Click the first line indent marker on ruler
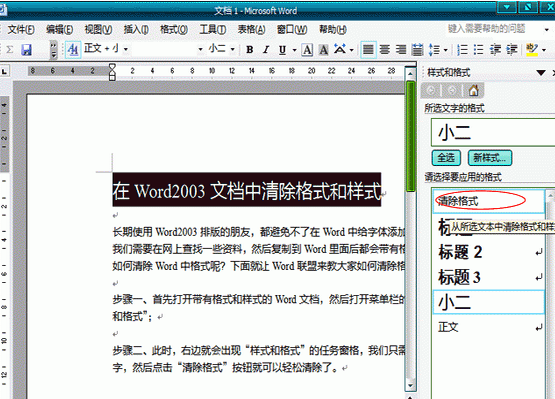 point(112,67)
